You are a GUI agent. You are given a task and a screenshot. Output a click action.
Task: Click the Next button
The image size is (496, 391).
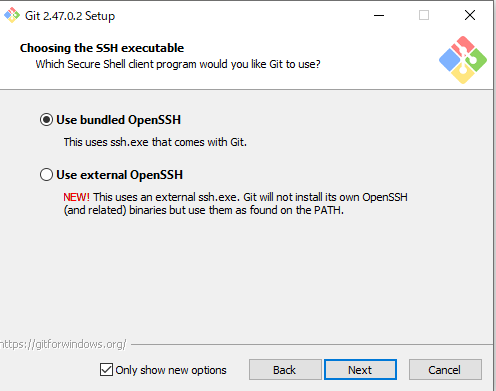pyautogui.click(x=360, y=370)
